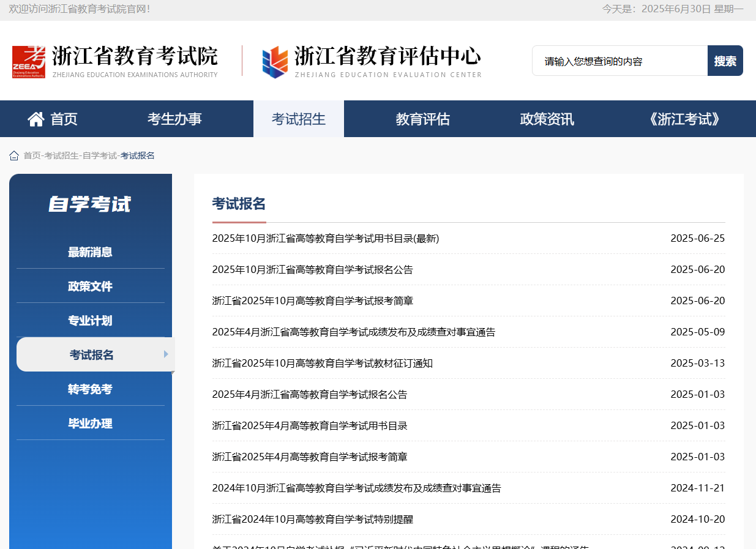Open the 考生办事 navigation menu
The height and width of the screenshot is (549, 756).
click(174, 119)
